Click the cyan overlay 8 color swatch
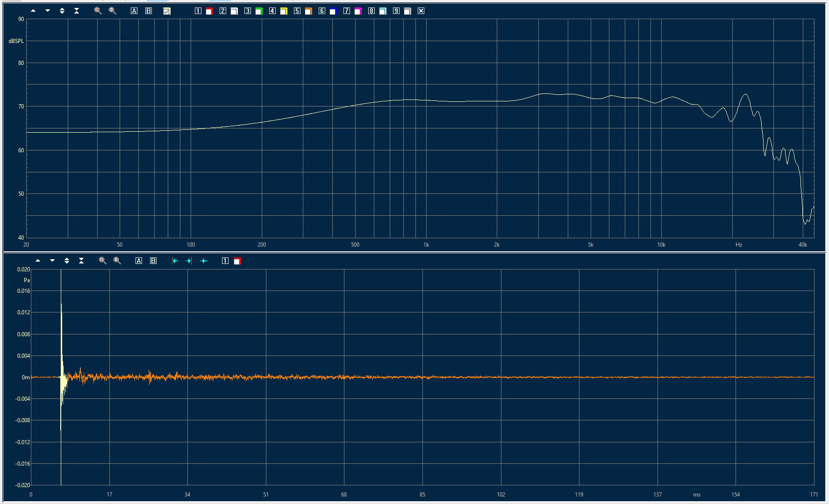Viewport: 829px width, 504px height. pyautogui.click(x=383, y=11)
